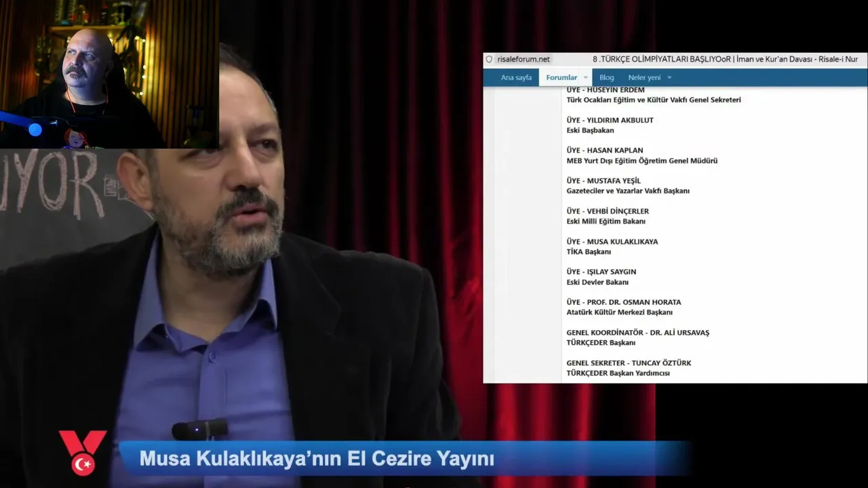Image resolution: width=868 pixels, height=488 pixels.
Task: Click the text 'Eski Milli Eğitim Bakanı'
Action: pyautogui.click(x=606, y=222)
